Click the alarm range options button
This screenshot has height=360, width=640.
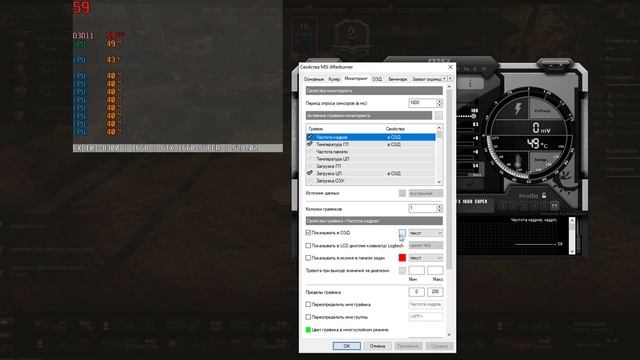[x=402, y=270]
